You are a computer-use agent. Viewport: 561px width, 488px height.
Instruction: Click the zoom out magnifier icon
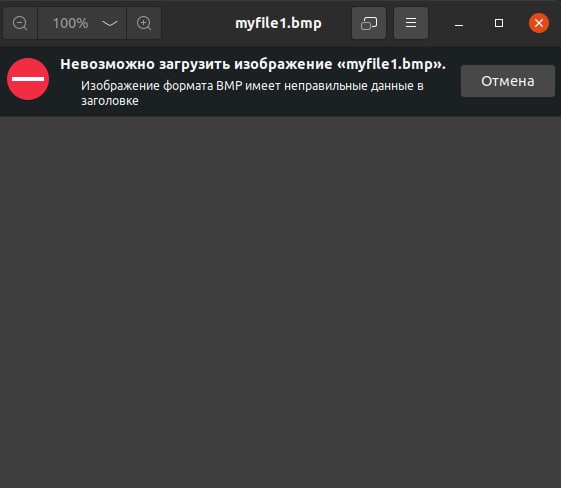(x=20, y=23)
